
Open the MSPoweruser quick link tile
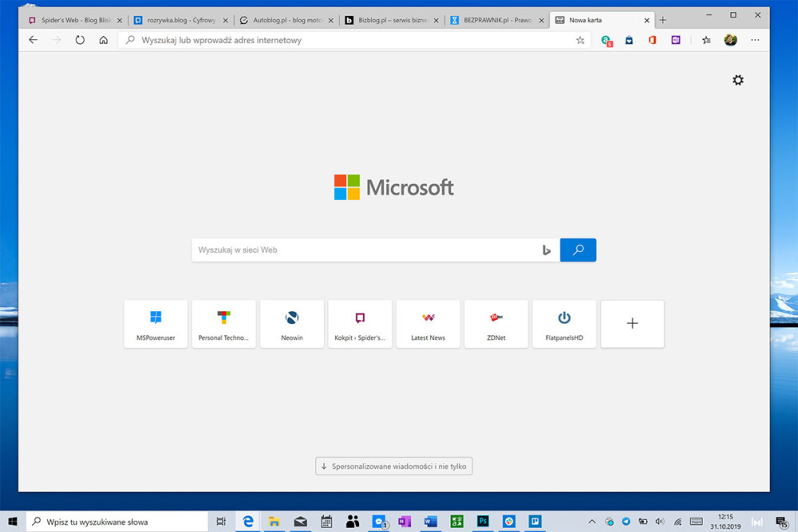click(x=156, y=324)
